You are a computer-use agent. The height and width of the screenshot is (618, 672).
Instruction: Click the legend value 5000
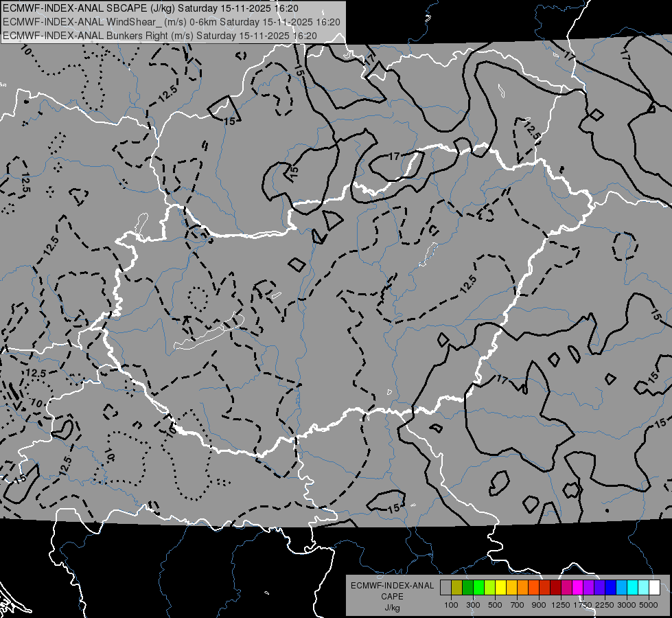649,605
